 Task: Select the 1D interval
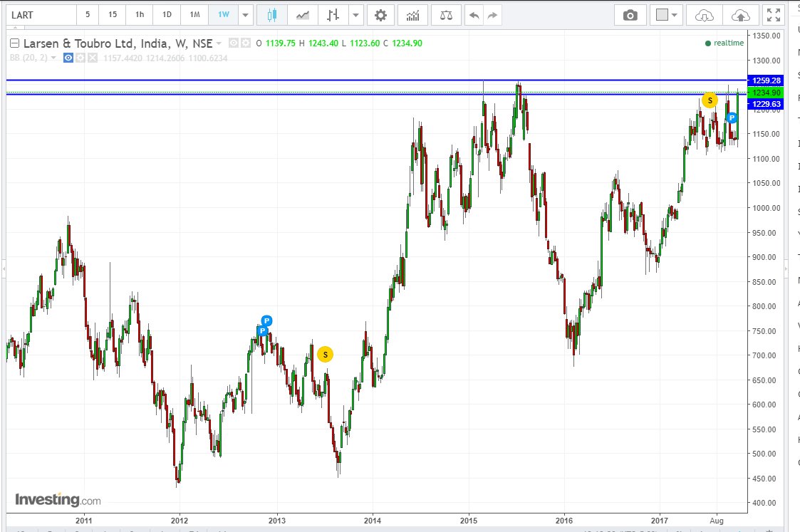(x=167, y=15)
